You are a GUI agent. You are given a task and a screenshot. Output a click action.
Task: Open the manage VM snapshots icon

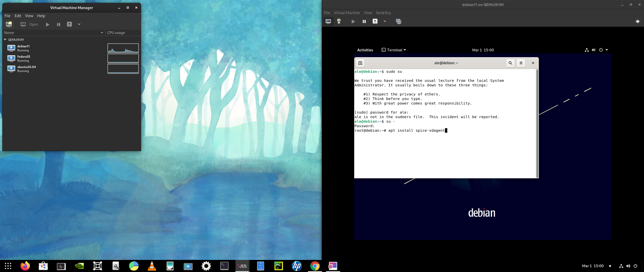tap(398, 21)
